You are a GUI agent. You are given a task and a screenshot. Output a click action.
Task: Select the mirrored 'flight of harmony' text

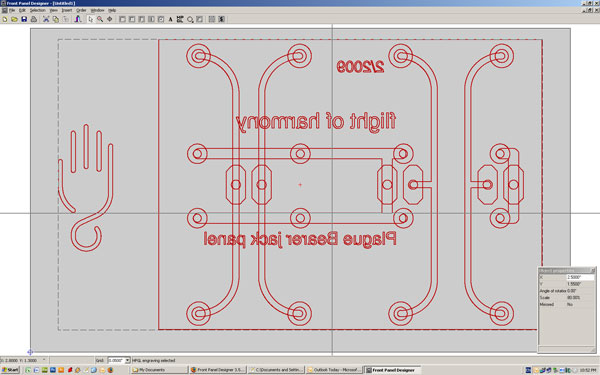316,122
